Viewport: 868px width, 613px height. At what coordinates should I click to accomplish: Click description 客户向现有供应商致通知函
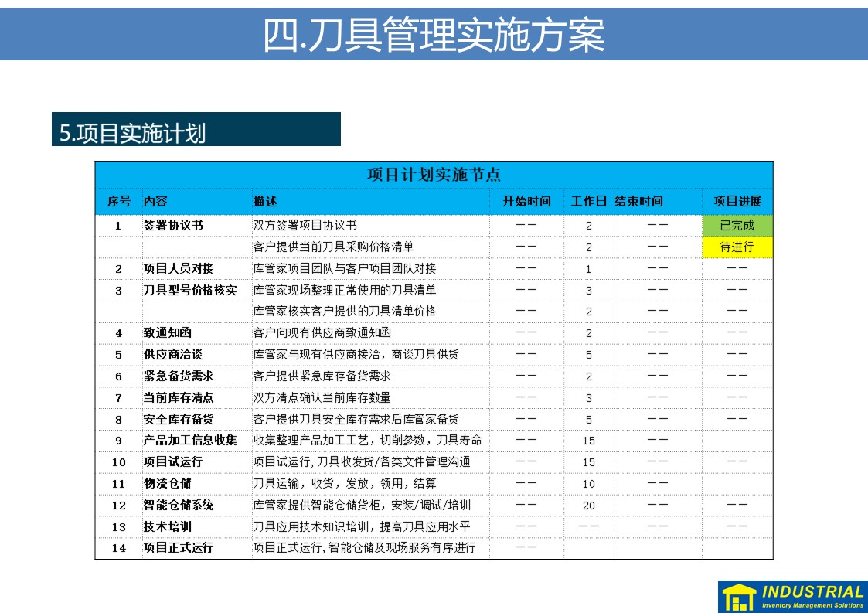coord(322,333)
